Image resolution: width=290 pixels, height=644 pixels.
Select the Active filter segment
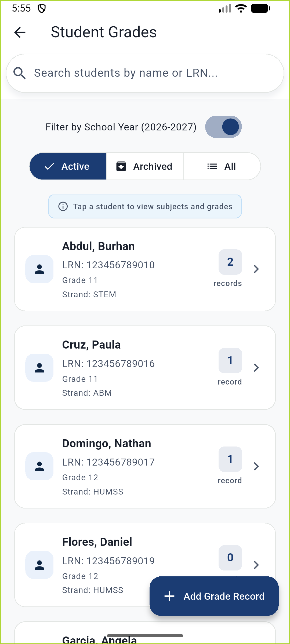(68, 166)
